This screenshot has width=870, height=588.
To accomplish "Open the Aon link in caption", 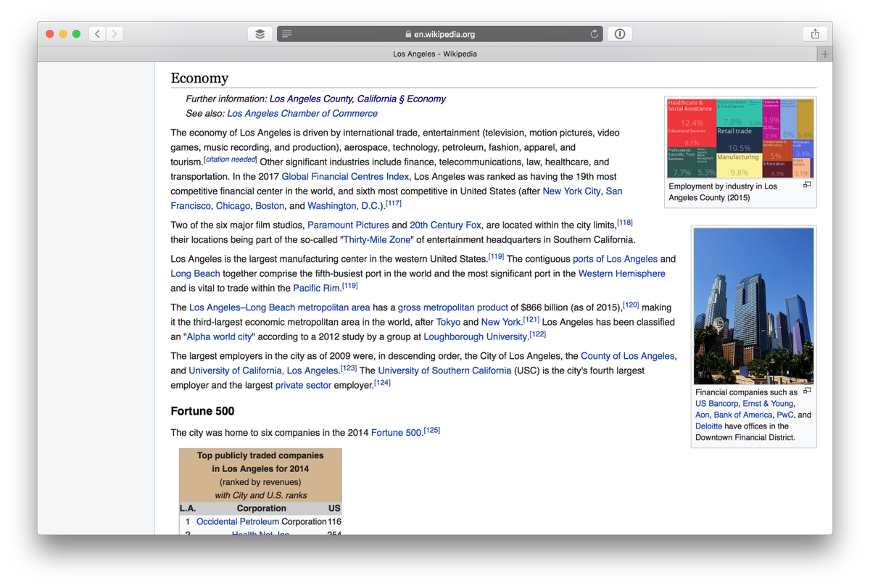I will click(x=703, y=415).
